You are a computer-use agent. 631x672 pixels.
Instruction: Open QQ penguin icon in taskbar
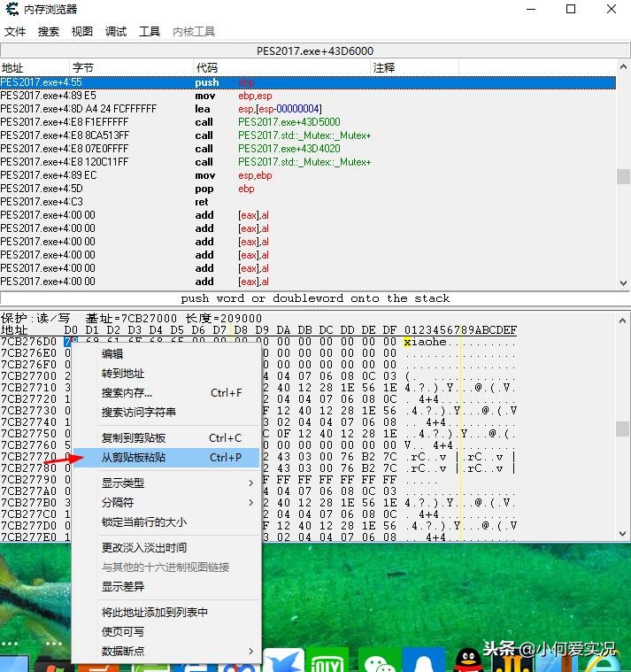tap(467, 660)
